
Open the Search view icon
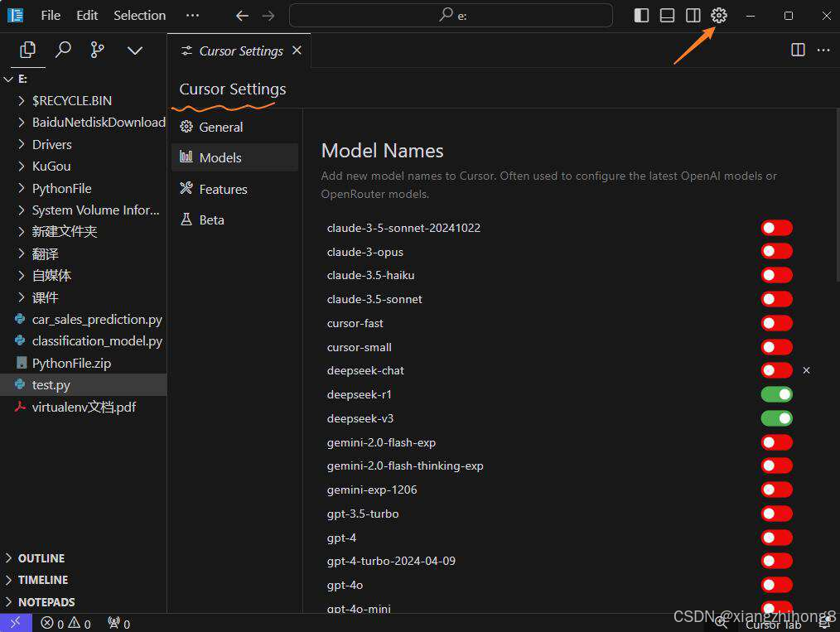[63, 51]
